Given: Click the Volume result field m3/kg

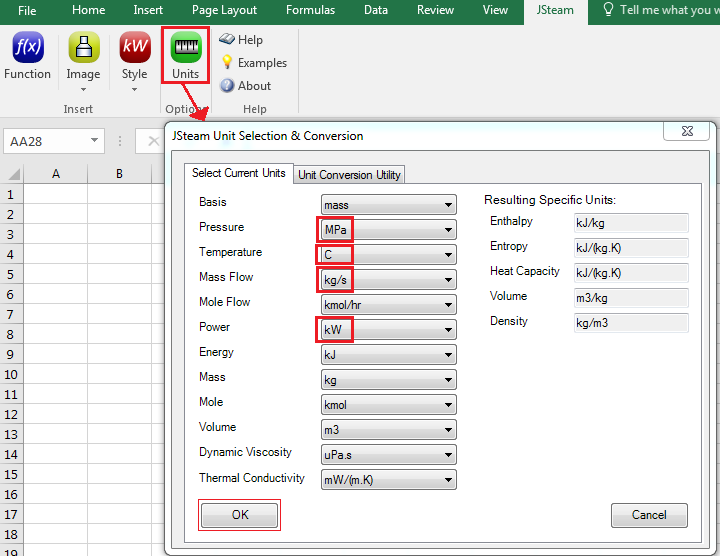Looking at the screenshot, I should 631,298.
